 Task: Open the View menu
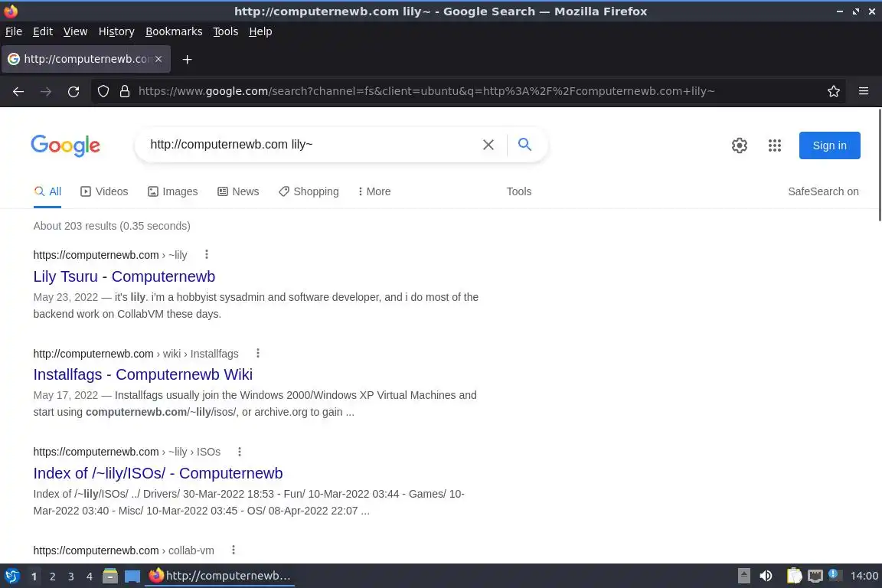tap(75, 31)
